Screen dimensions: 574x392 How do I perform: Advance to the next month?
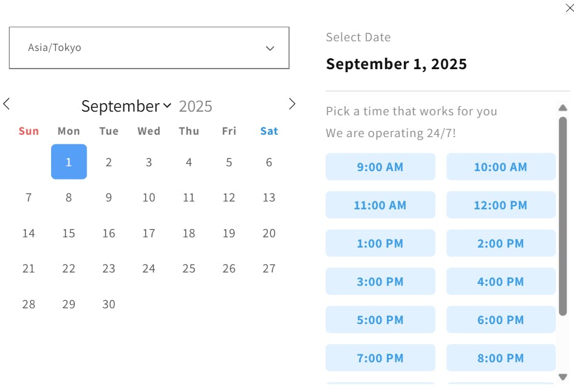click(x=292, y=104)
